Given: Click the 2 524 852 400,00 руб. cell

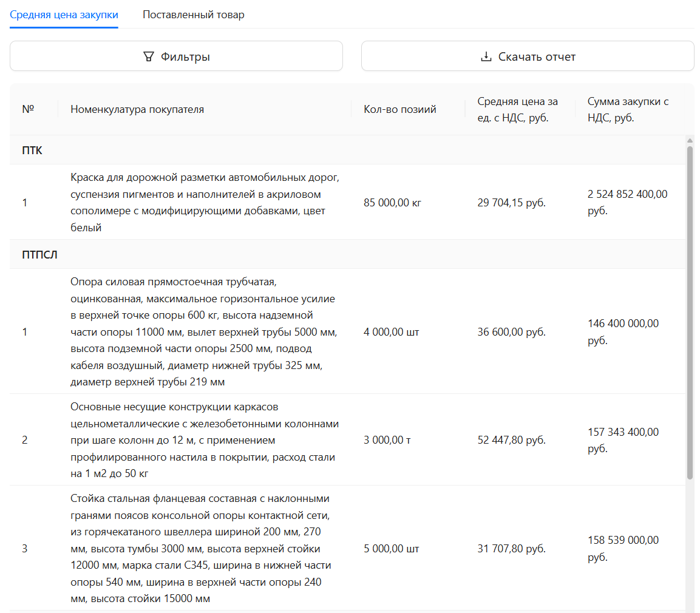Looking at the screenshot, I should (627, 202).
